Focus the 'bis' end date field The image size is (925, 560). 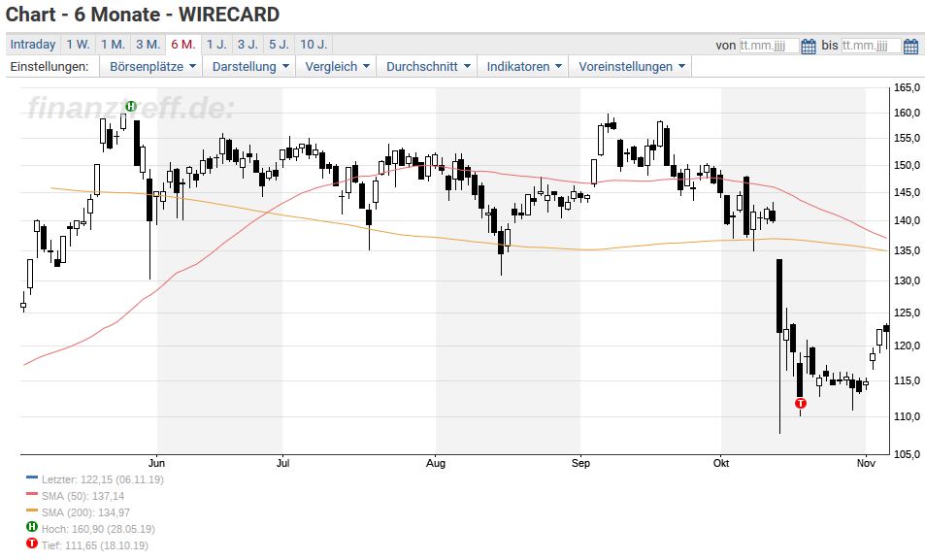[872, 46]
